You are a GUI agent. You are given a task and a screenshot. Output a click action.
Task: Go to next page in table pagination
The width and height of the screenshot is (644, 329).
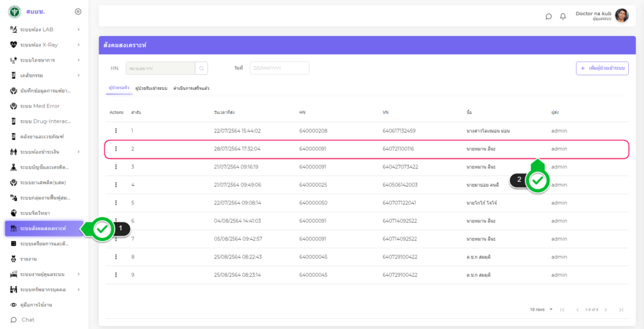pos(606,309)
